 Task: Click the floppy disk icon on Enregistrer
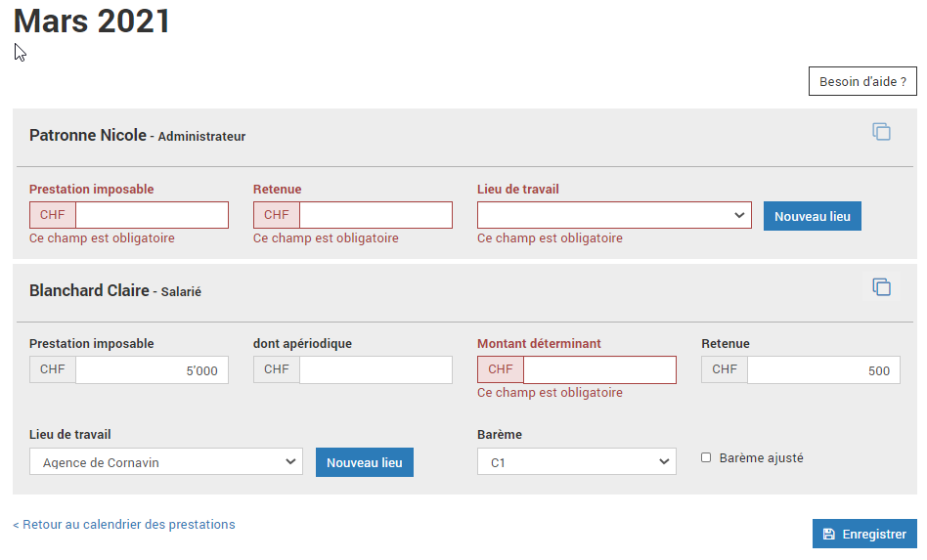click(829, 534)
